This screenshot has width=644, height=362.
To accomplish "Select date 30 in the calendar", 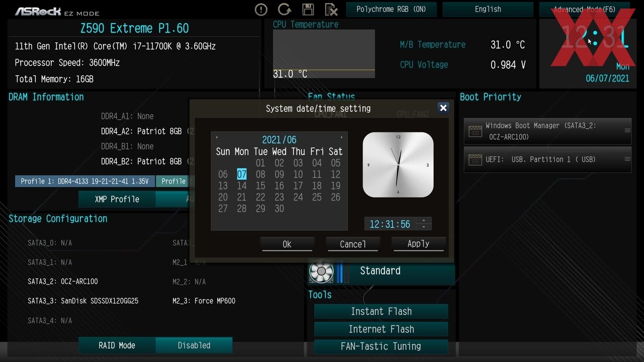I will [x=279, y=208].
